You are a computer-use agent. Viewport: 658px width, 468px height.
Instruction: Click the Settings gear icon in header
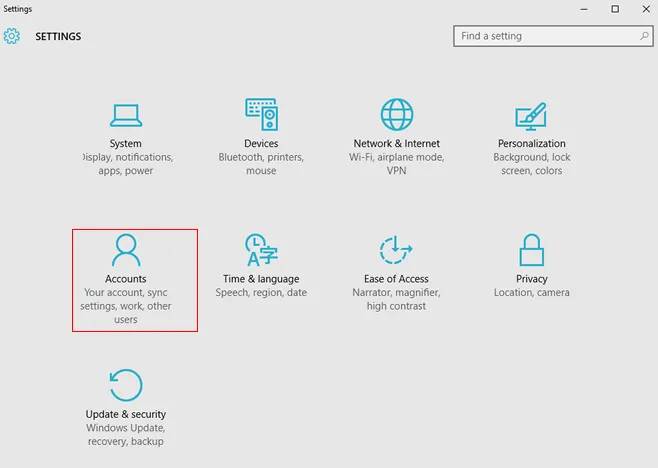pos(12,37)
